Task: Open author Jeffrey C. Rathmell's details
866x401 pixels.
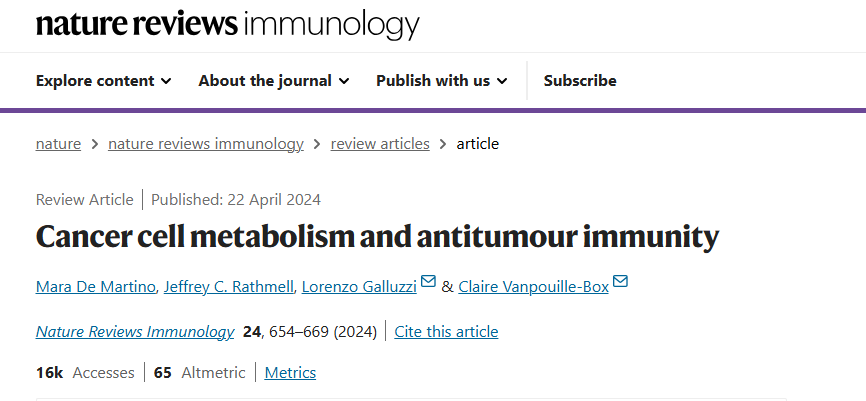Action: pos(225,288)
